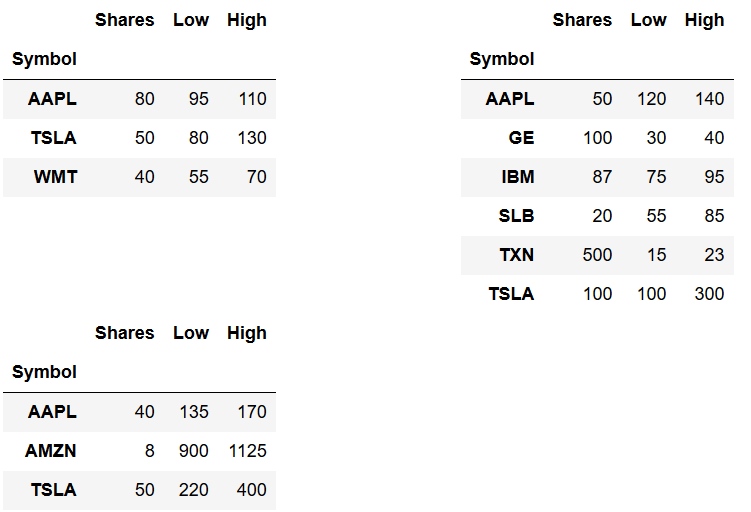
Task: Click the TSLA label in bottom-left table
Action: coord(54,490)
